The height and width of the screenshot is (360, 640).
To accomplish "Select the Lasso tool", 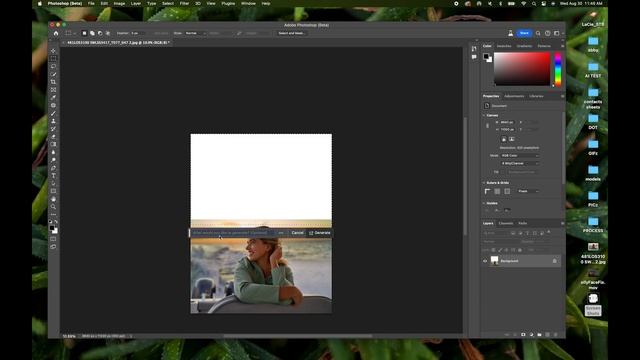I will (53, 66).
